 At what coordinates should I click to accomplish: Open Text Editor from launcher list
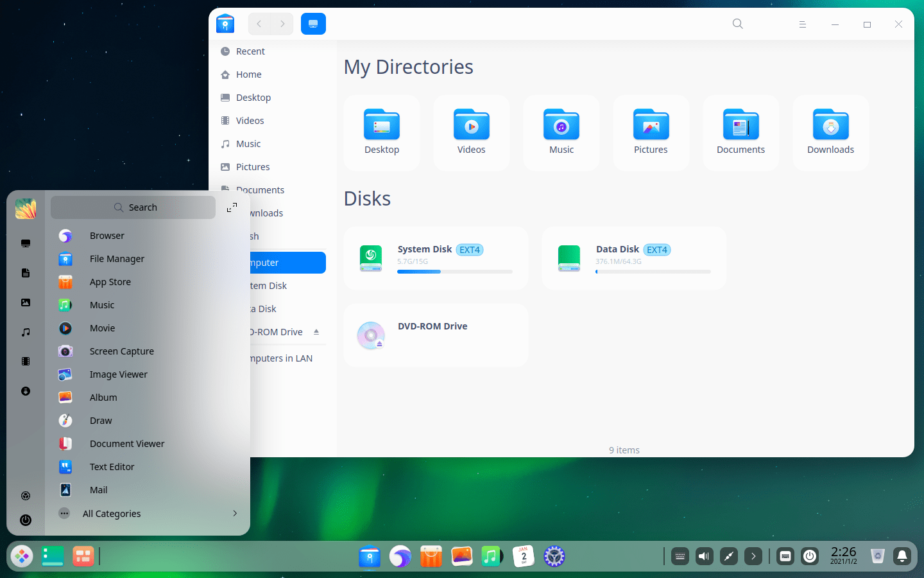(112, 467)
